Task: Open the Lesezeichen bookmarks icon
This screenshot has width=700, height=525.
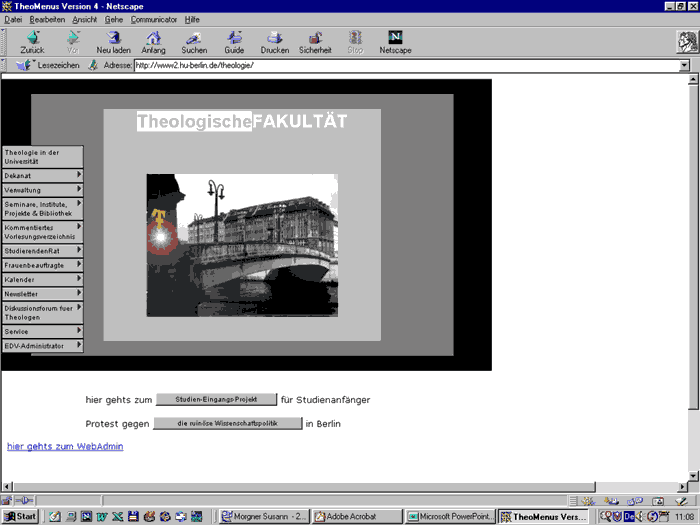Action: click(26, 65)
